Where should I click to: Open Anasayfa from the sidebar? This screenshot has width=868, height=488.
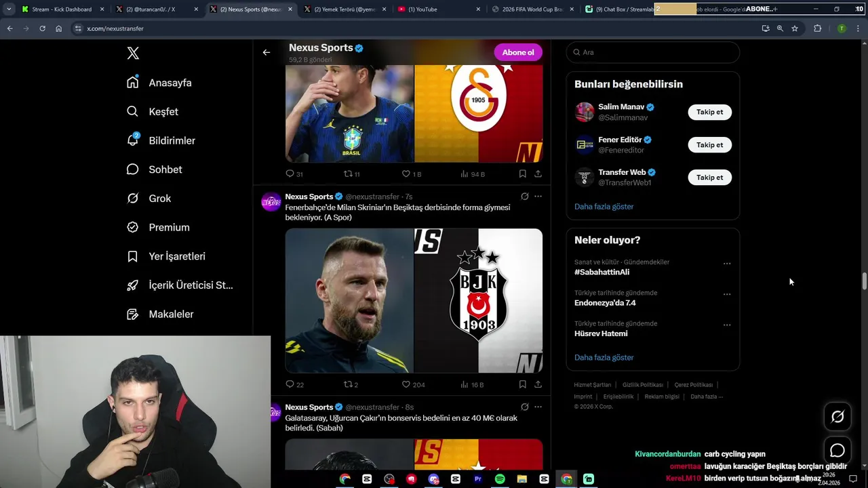pos(159,83)
